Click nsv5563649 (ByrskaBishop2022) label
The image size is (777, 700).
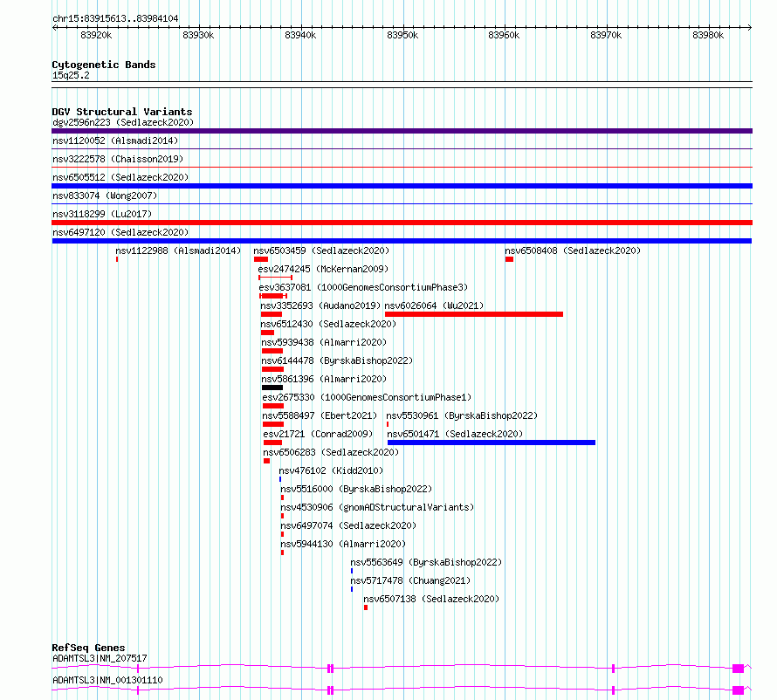(426, 562)
